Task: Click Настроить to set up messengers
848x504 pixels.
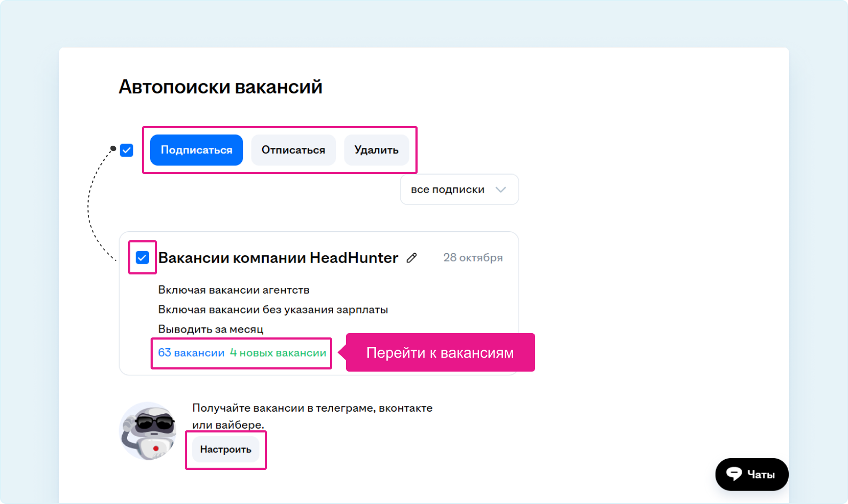Action: coord(225,450)
